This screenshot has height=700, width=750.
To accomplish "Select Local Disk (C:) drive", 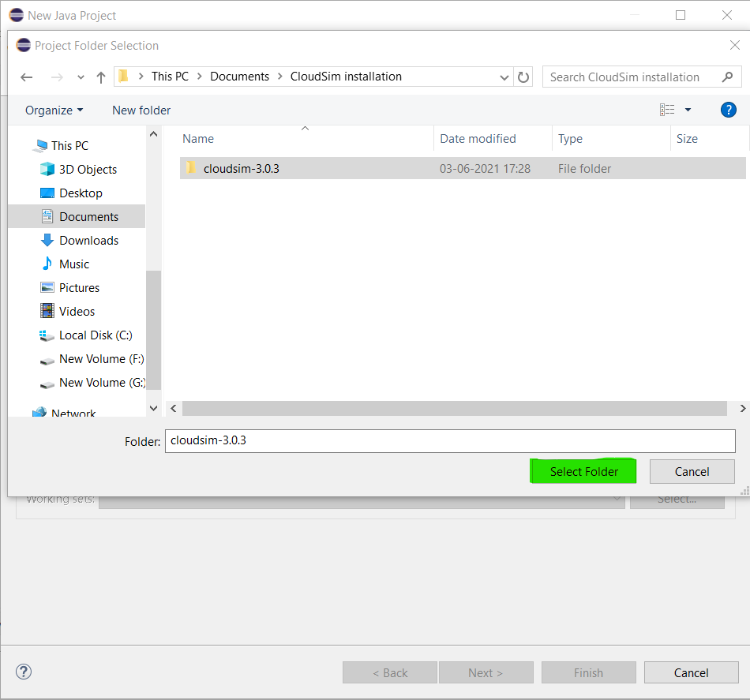I will [x=96, y=335].
